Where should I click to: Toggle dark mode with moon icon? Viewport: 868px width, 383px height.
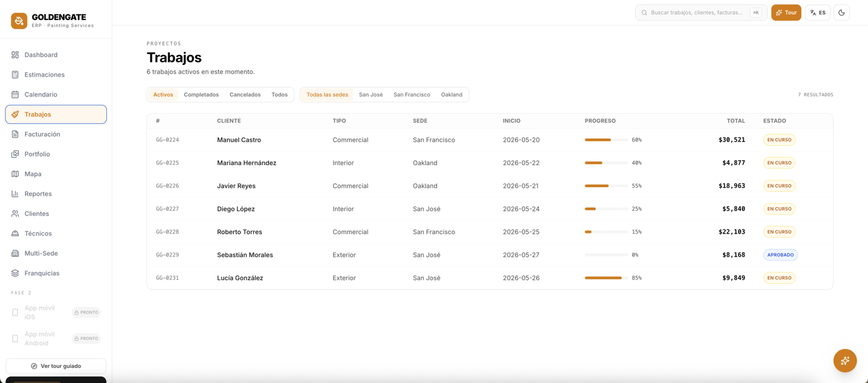(841, 13)
